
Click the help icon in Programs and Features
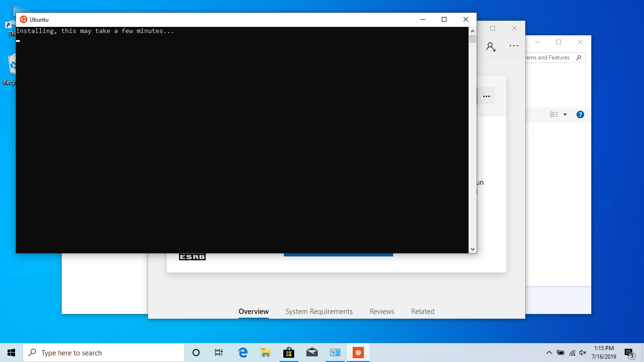tap(580, 115)
